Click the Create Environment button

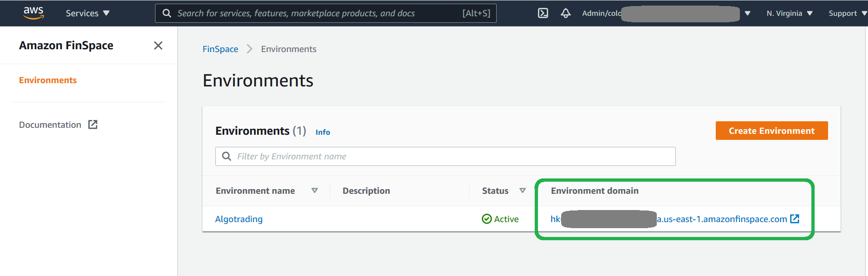771,131
